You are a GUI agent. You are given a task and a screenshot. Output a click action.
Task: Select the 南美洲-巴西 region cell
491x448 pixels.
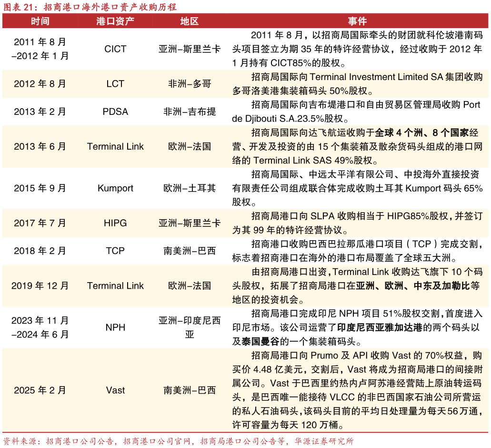[x=190, y=390]
